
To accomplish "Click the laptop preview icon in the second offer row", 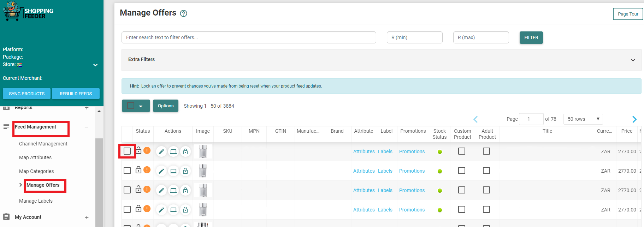I will point(173,171).
